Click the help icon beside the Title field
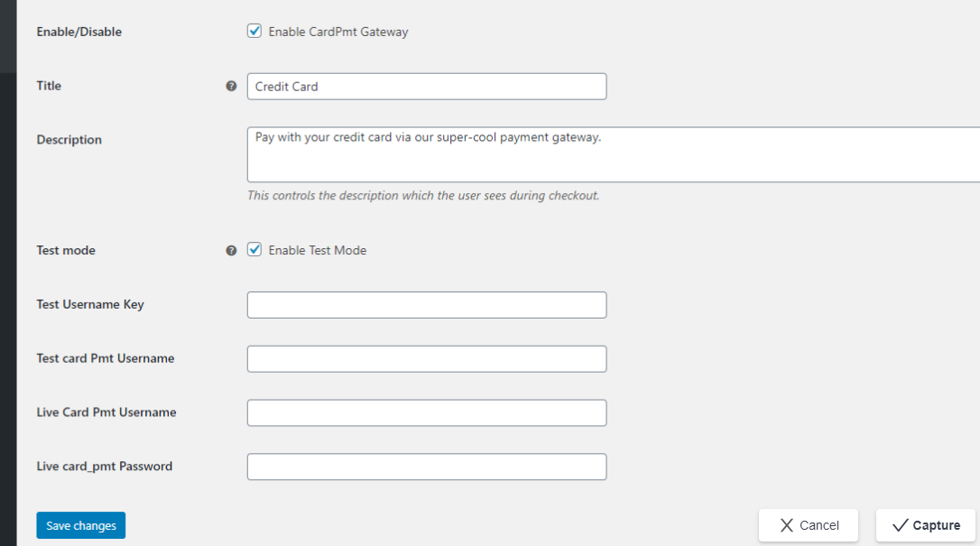The width and height of the screenshot is (980, 546). [232, 86]
